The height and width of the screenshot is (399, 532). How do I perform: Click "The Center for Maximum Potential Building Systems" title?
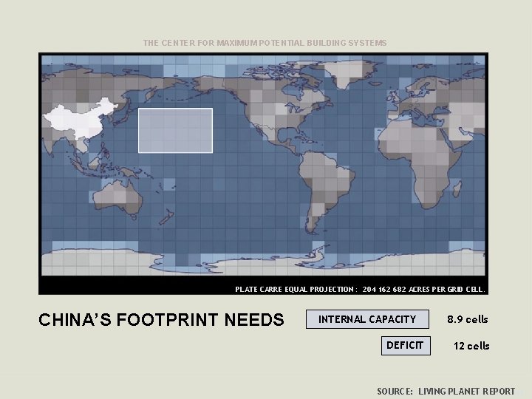pos(265,43)
